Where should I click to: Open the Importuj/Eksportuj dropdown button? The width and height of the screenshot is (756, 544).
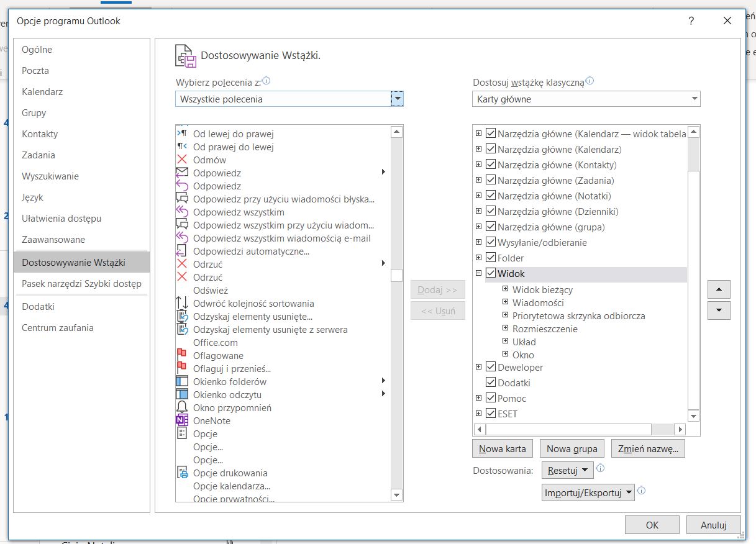588,492
